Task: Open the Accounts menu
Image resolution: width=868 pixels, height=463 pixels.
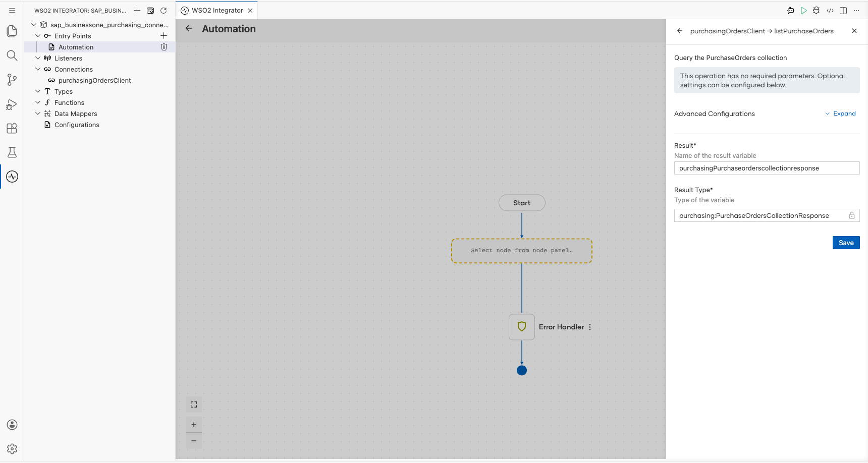Action: tap(12, 425)
